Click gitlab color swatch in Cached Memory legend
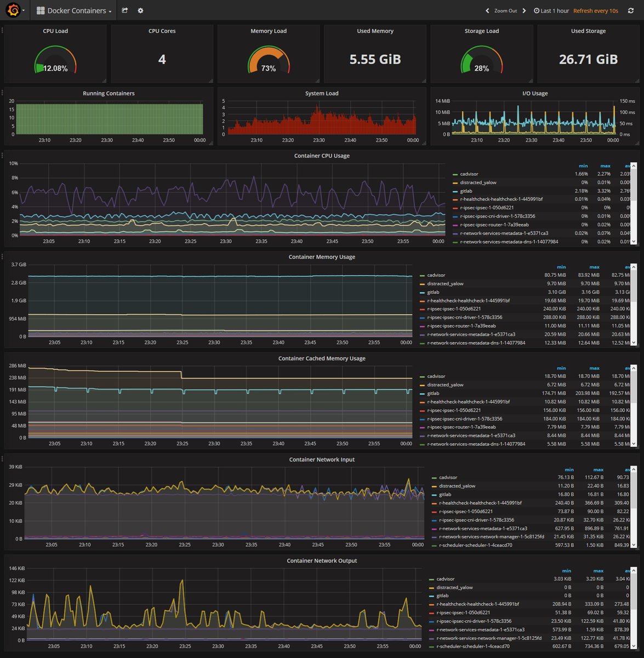Viewport: 644px width, 658px height. click(422, 393)
